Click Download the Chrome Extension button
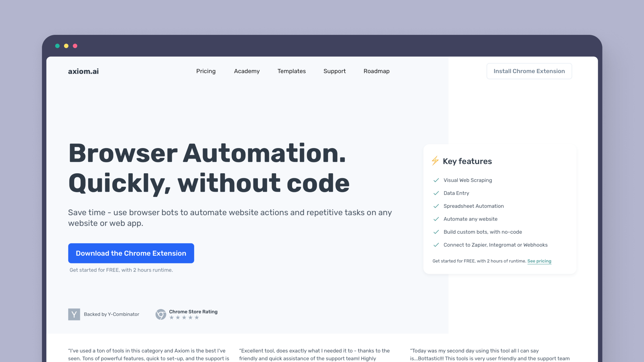Image resolution: width=644 pixels, height=362 pixels. tap(131, 253)
